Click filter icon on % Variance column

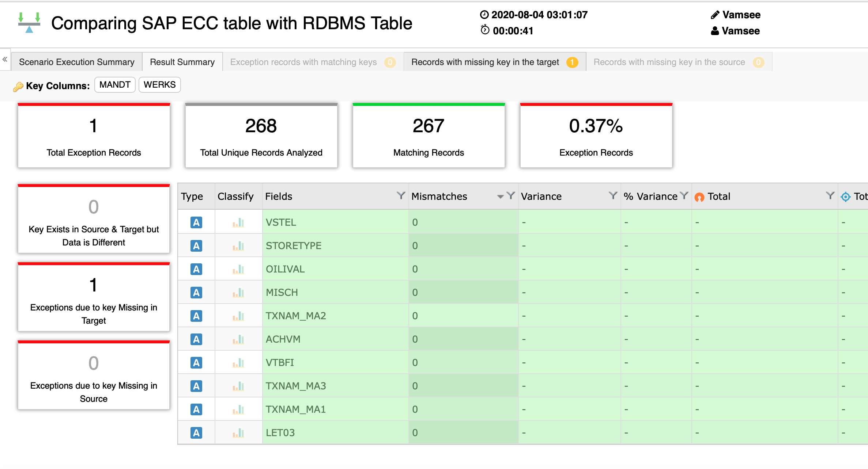[684, 196]
